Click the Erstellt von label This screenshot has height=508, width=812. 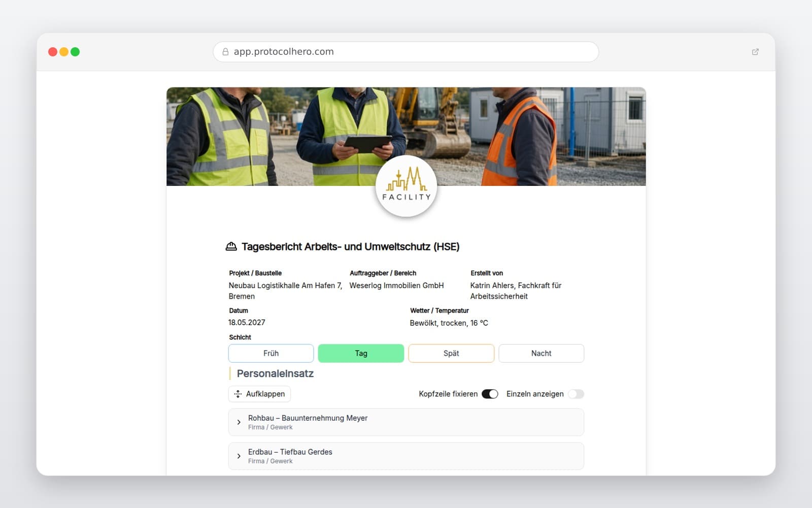coord(487,273)
